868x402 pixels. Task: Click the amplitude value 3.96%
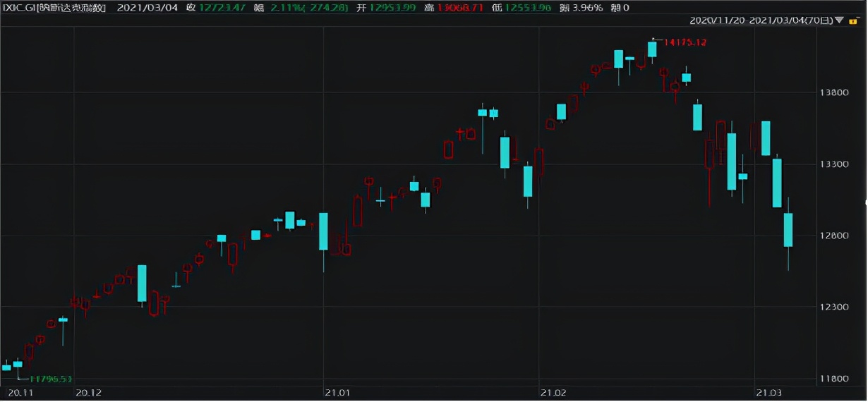[x=586, y=8]
